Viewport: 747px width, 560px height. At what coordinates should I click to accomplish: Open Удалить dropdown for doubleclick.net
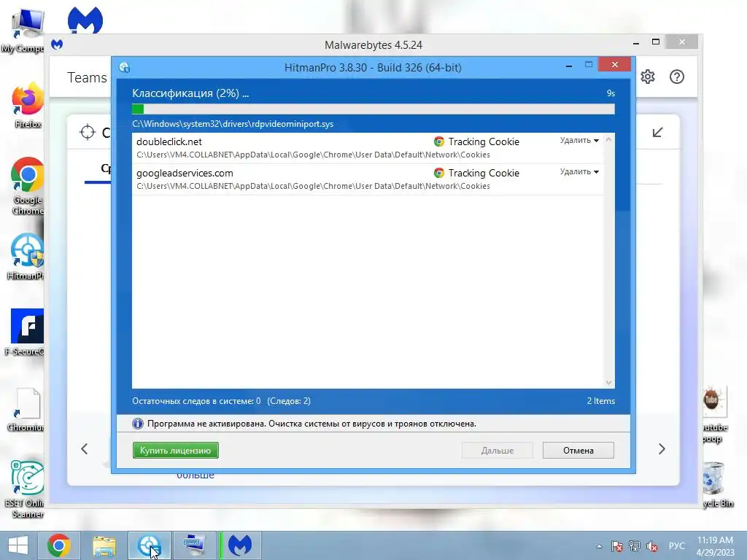[x=579, y=141]
